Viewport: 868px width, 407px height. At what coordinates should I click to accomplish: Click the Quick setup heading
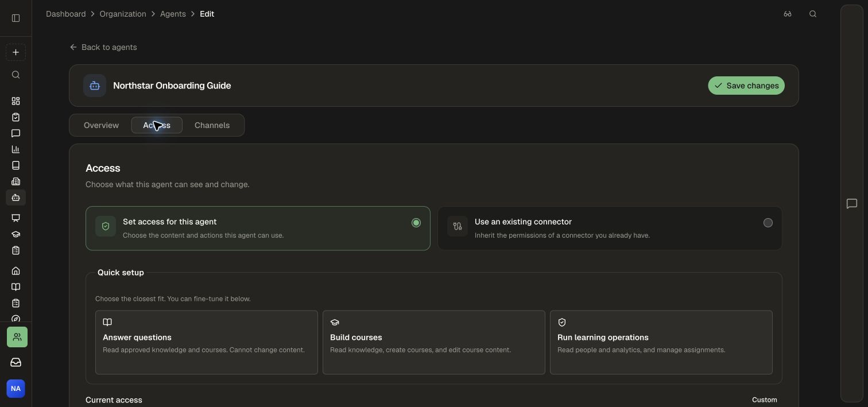tap(121, 273)
